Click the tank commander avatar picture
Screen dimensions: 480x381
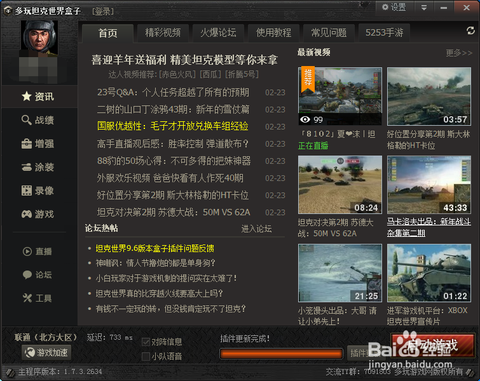pos(39,37)
